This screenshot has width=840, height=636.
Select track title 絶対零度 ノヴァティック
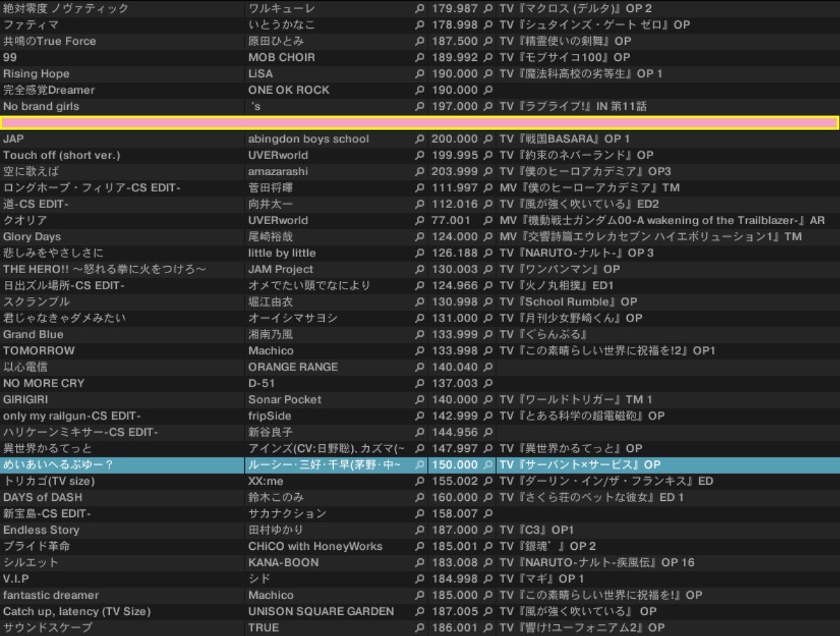66,8
